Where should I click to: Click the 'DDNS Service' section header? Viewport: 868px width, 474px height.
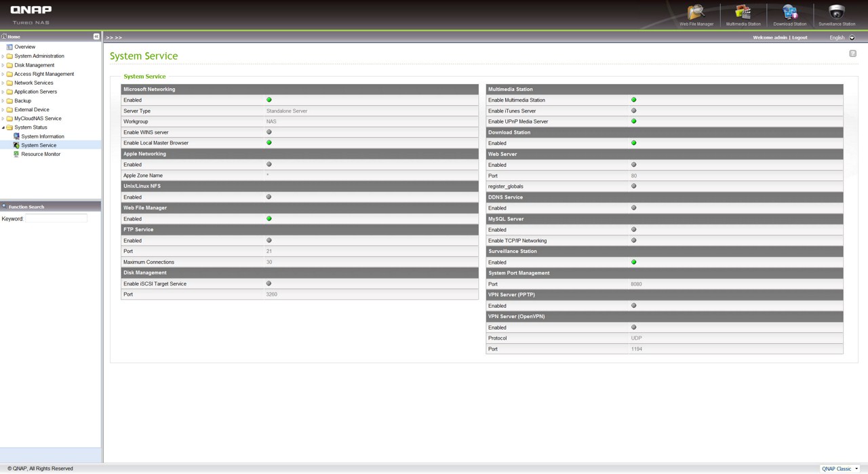665,197
